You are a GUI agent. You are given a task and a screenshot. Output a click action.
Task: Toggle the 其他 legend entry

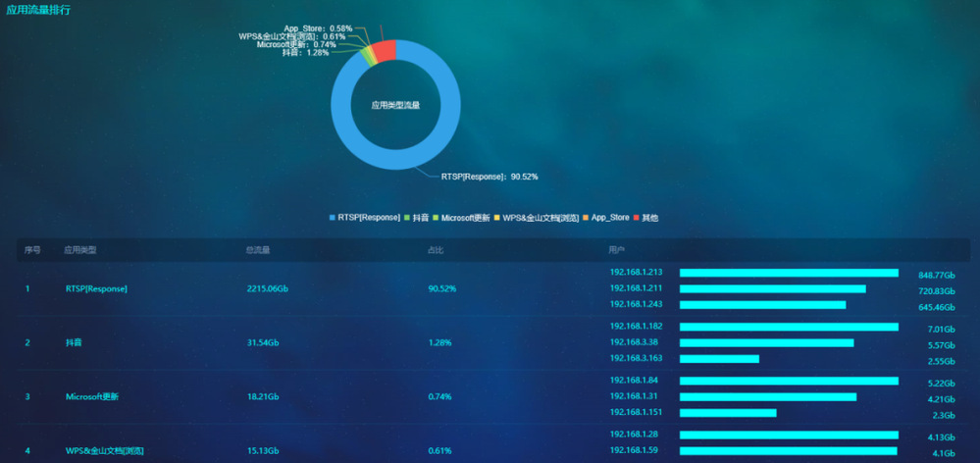tap(645, 218)
